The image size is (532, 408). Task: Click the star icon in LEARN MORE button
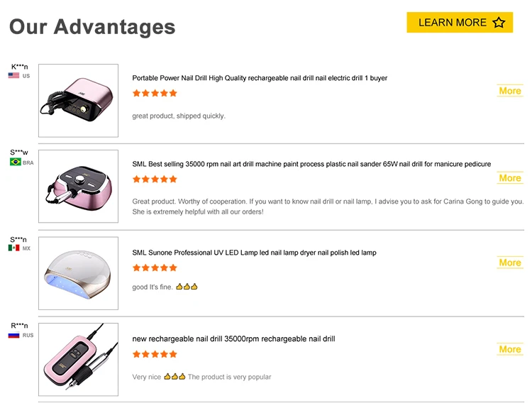click(499, 23)
